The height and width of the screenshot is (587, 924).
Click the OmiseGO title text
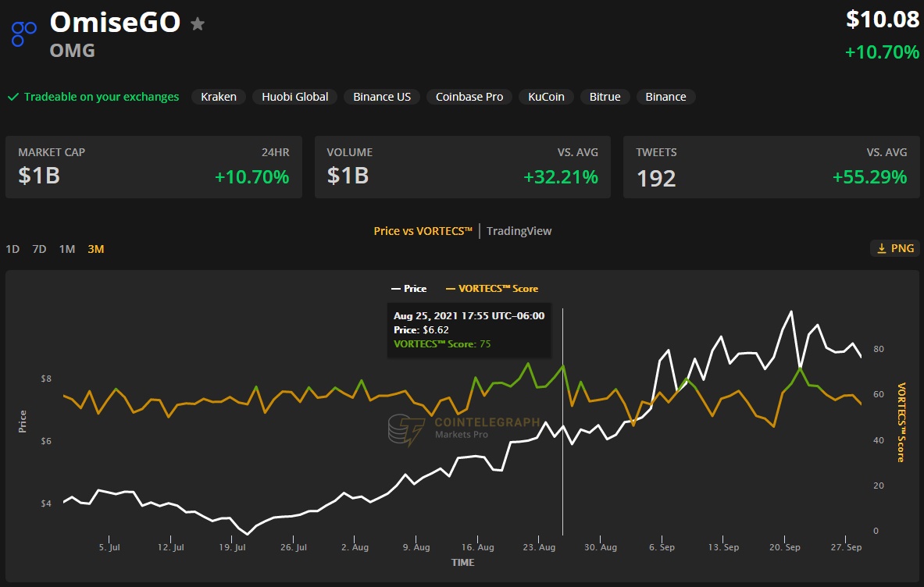click(x=115, y=23)
